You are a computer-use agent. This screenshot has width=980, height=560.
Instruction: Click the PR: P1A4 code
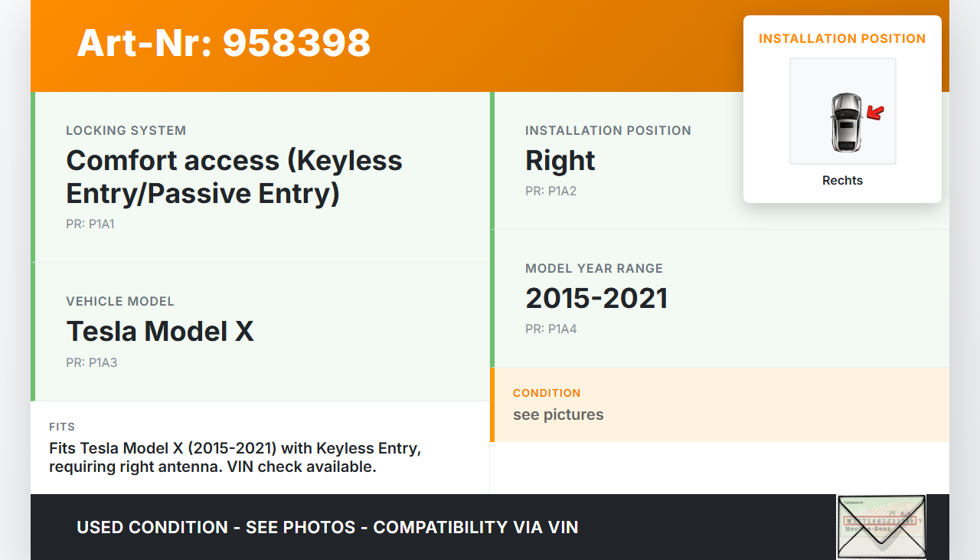tap(550, 329)
